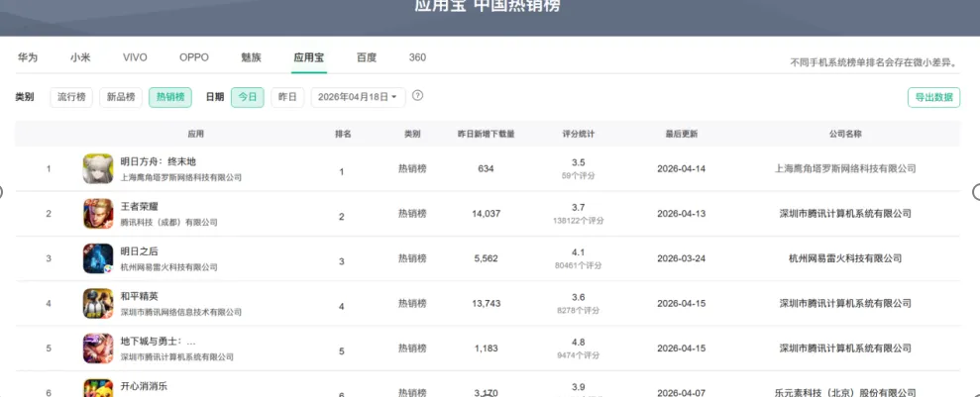
Task: Click the 13,743 downloads value
Action: [486, 303]
